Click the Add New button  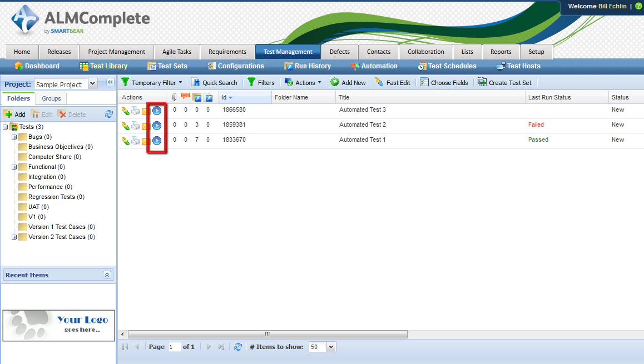[349, 82]
